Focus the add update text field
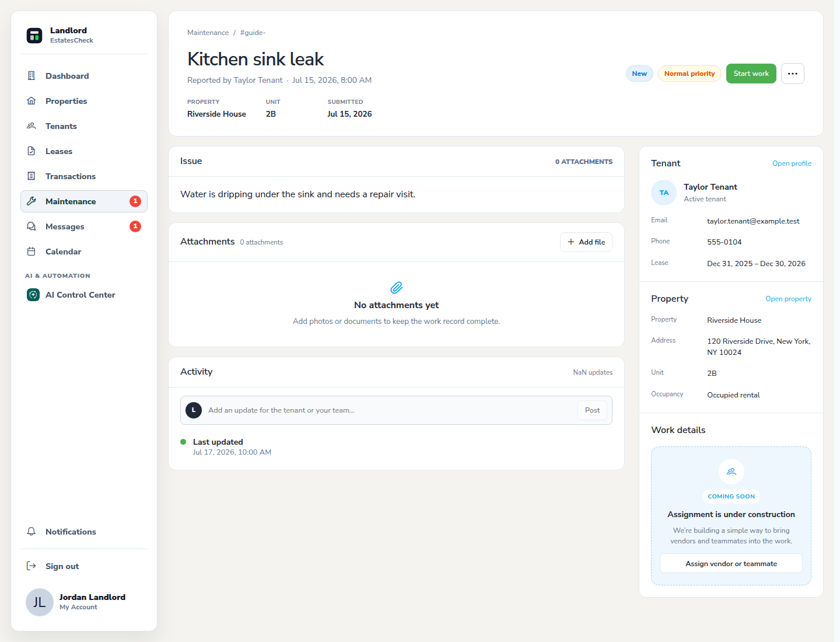840x642 pixels. click(x=390, y=410)
